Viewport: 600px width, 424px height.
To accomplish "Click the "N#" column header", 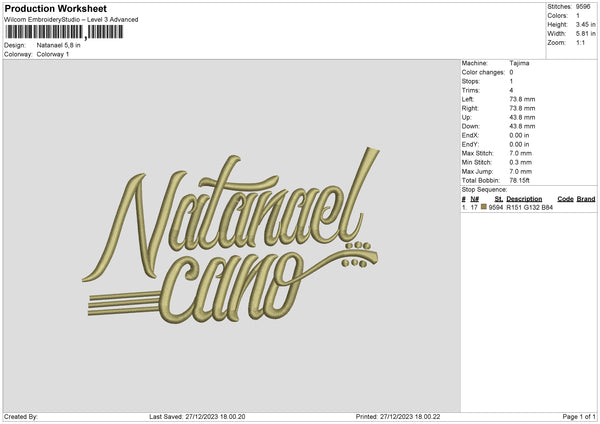I will pyautogui.click(x=474, y=199).
